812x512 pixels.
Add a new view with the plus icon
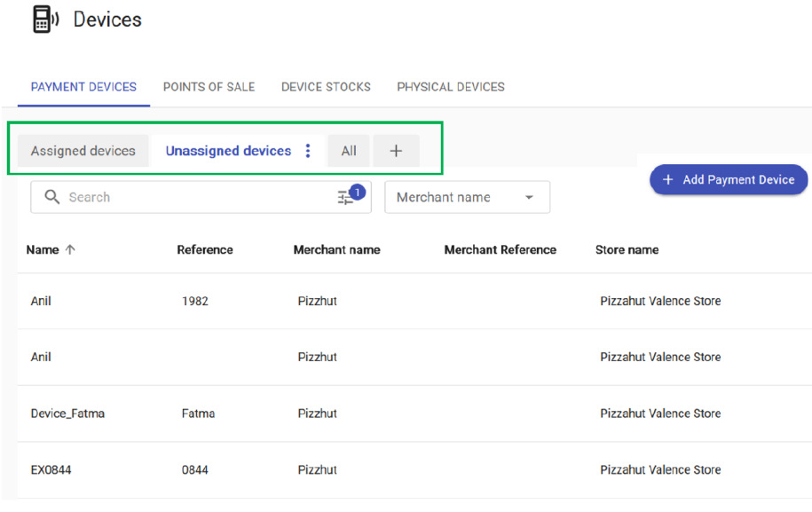(396, 151)
